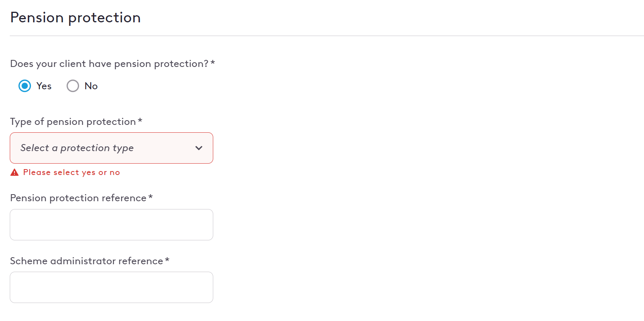644x321 pixels.
Task: Click the 'Type of pension protection' label
Action: pyautogui.click(x=73, y=122)
